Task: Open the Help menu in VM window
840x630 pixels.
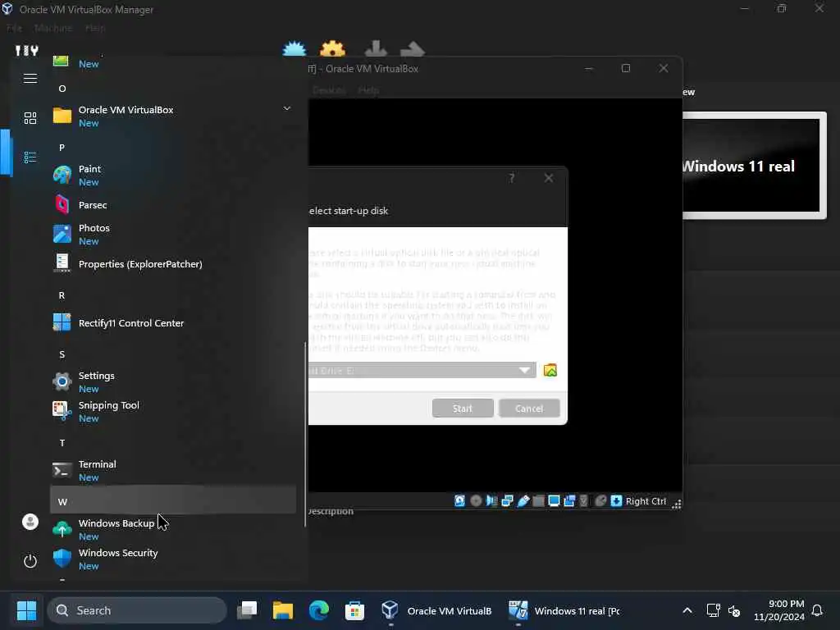Action: click(368, 90)
